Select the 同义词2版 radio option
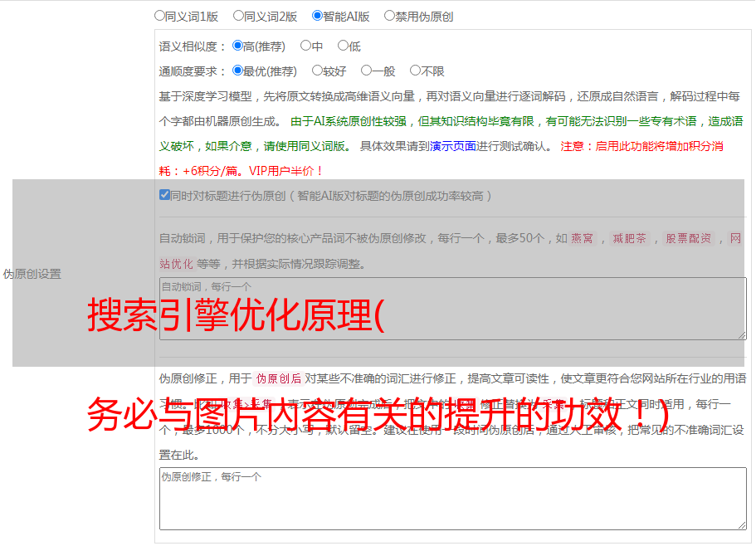 [x=238, y=16]
